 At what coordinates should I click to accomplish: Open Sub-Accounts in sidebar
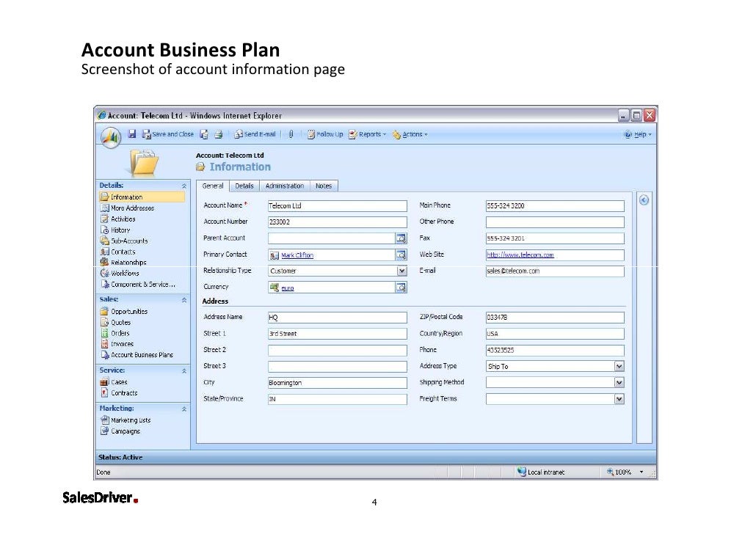(x=124, y=241)
